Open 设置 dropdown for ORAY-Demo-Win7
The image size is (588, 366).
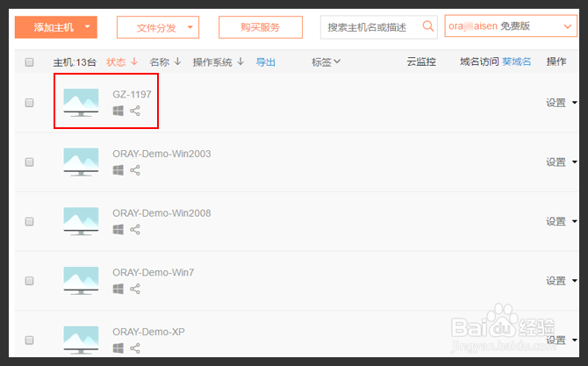tap(562, 281)
